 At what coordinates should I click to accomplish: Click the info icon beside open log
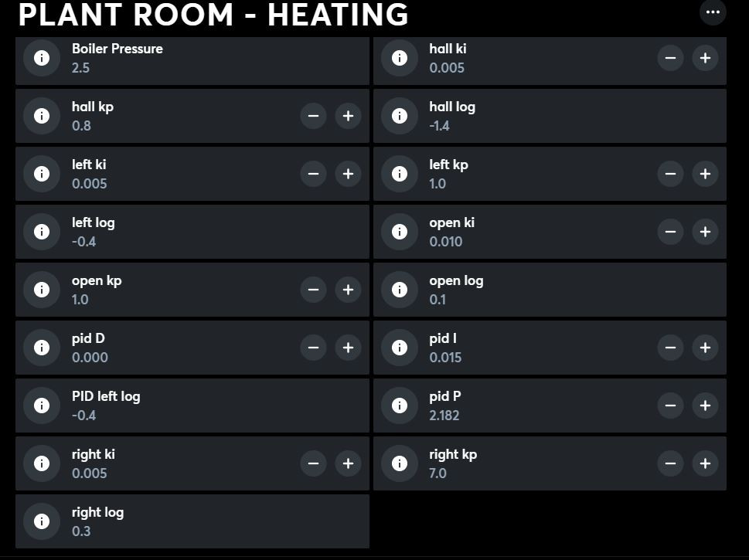pyautogui.click(x=400, y=290)
